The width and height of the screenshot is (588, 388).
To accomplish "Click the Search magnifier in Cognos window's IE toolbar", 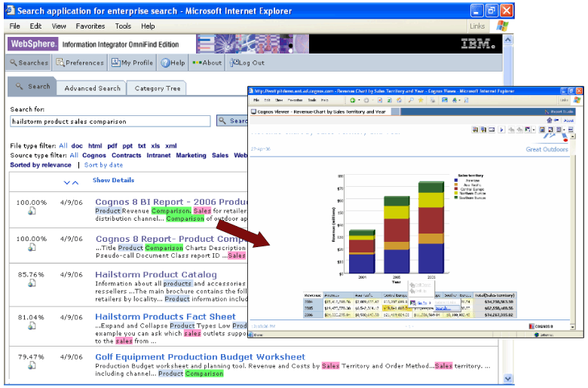I will coord(412,100).
